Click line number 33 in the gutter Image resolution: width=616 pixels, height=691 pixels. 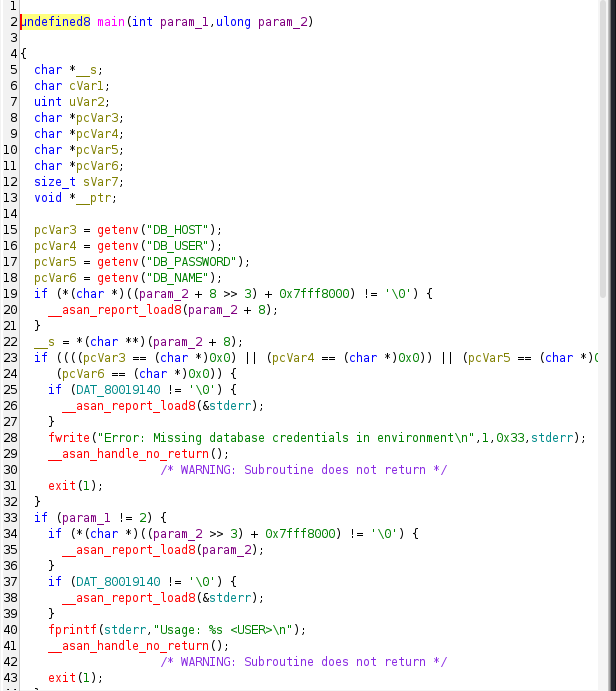click(10, 517)
